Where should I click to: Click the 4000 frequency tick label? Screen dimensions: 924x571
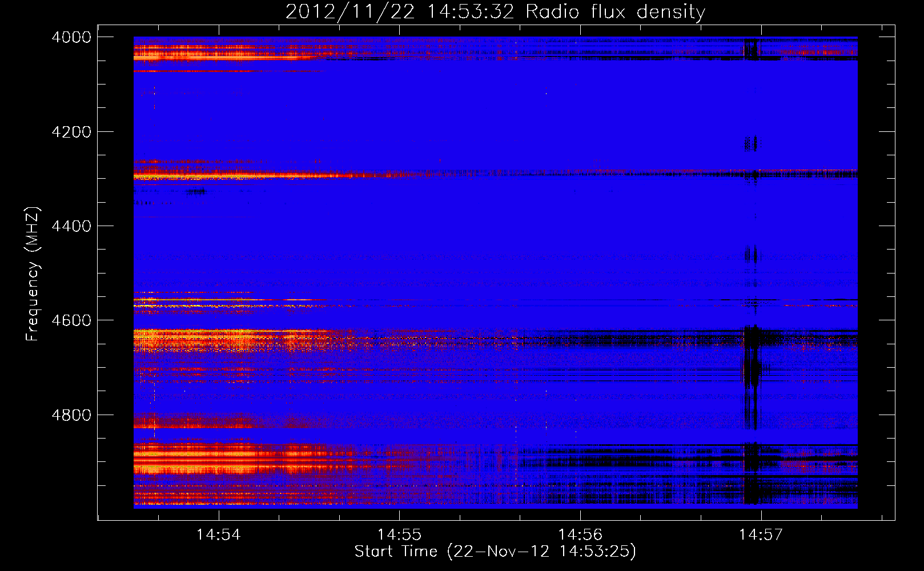[71, 37]
